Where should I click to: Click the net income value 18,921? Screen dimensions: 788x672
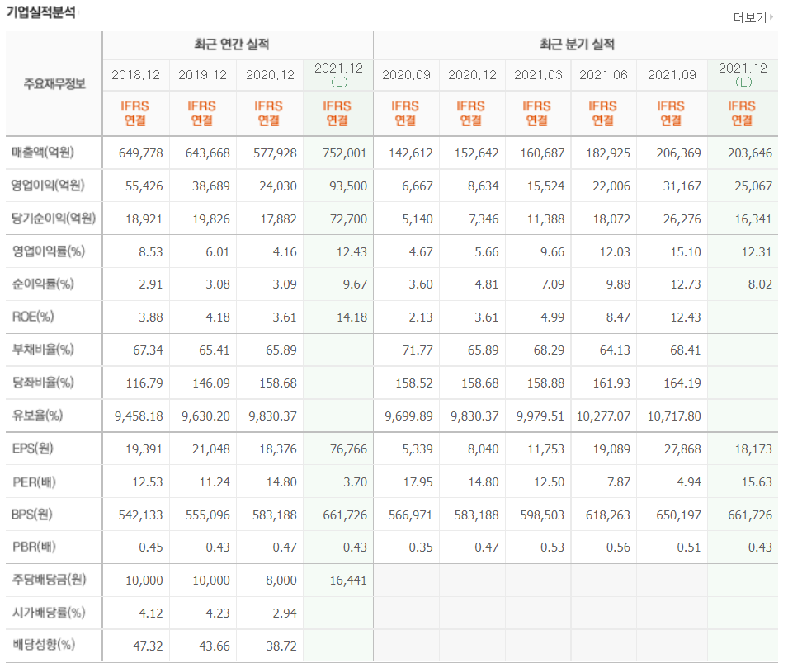point(144,219)
